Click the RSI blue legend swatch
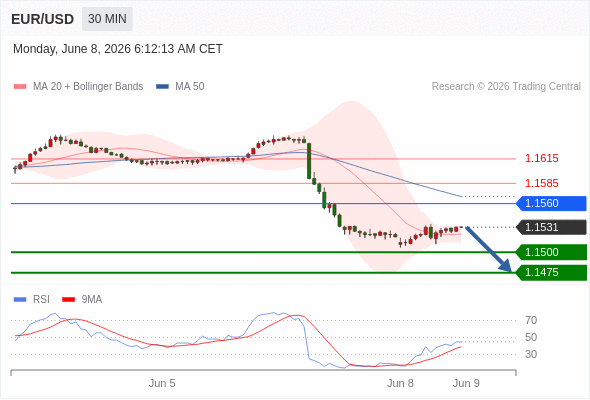 coord(20,300)
